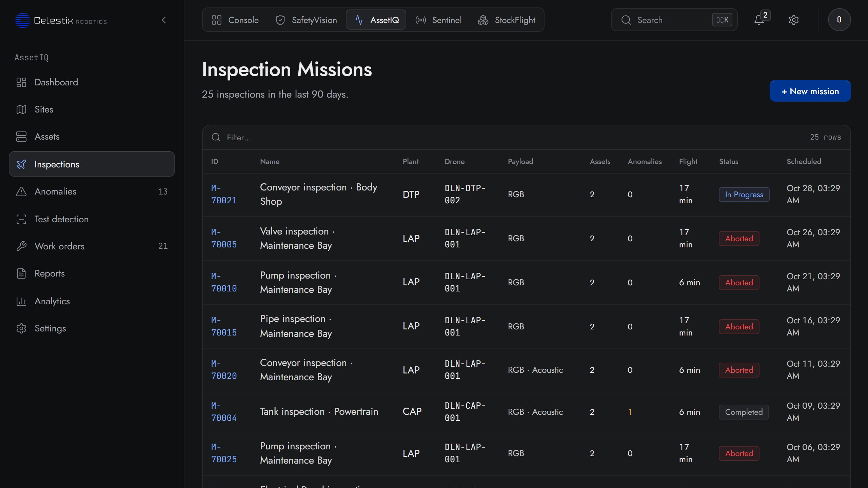The width and height of the screenshot is (868, 488).
Task: Sort by the Scheduled column header
Action: [804, 162]
